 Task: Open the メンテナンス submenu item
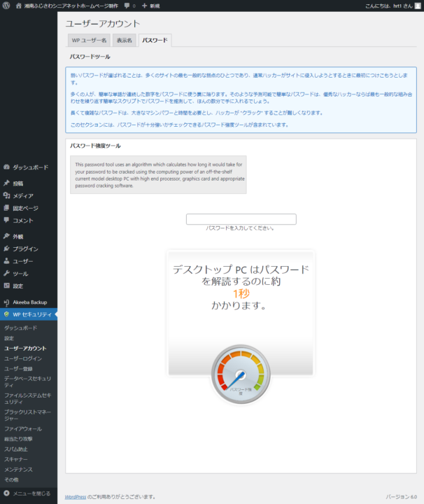(18, 469)
